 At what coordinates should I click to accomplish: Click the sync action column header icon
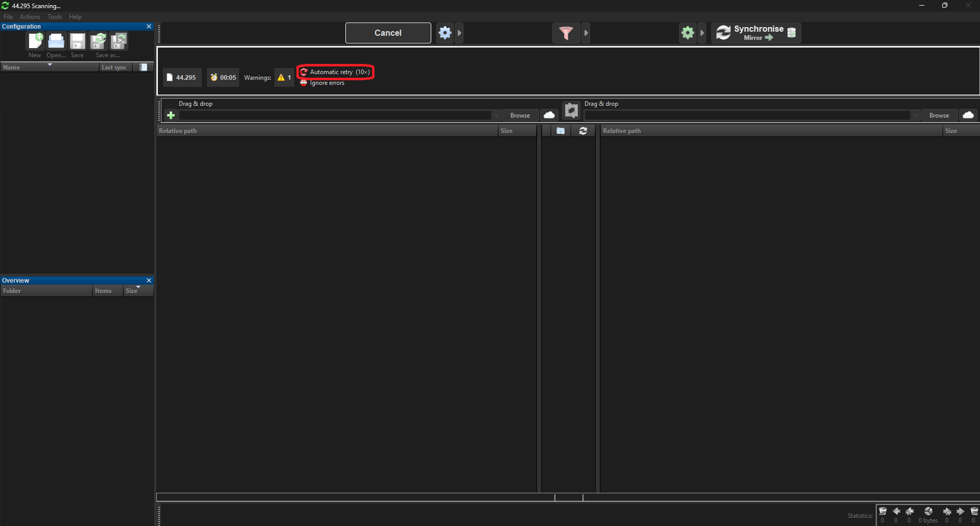click(x=583, y=131)
